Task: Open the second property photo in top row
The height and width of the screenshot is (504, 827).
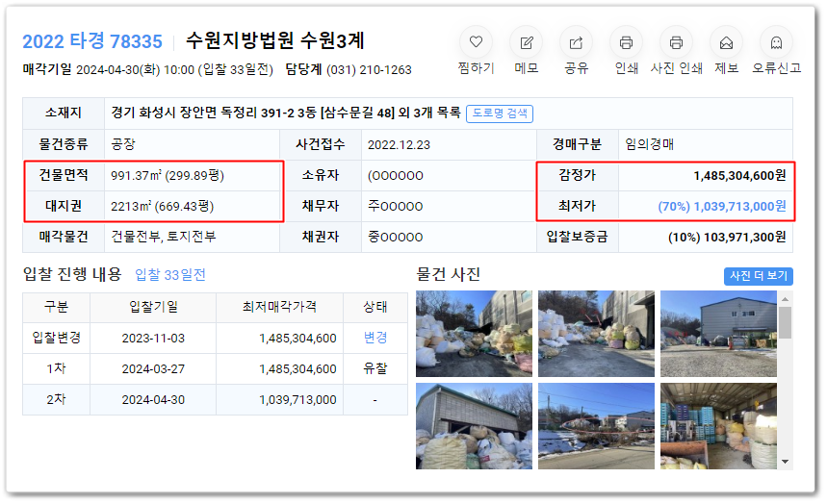Action: click(596, 333)
